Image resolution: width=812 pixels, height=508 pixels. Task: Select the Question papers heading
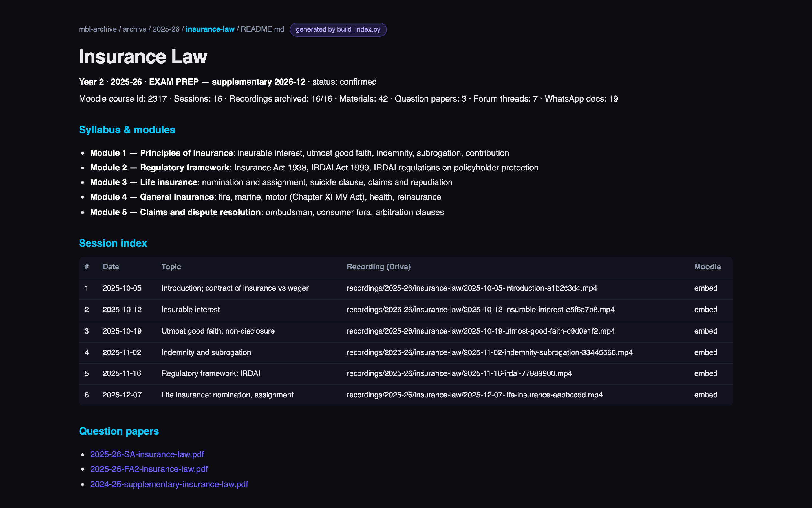click(119, 431)
